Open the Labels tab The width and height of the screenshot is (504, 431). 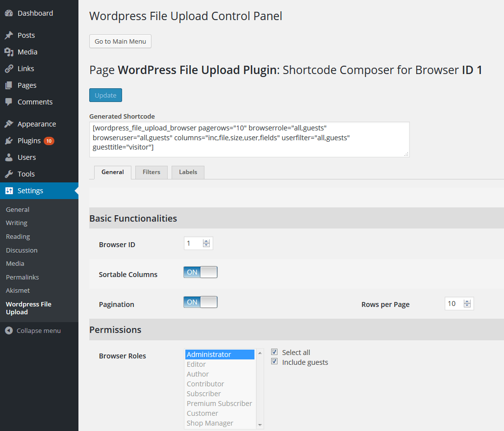188,172
